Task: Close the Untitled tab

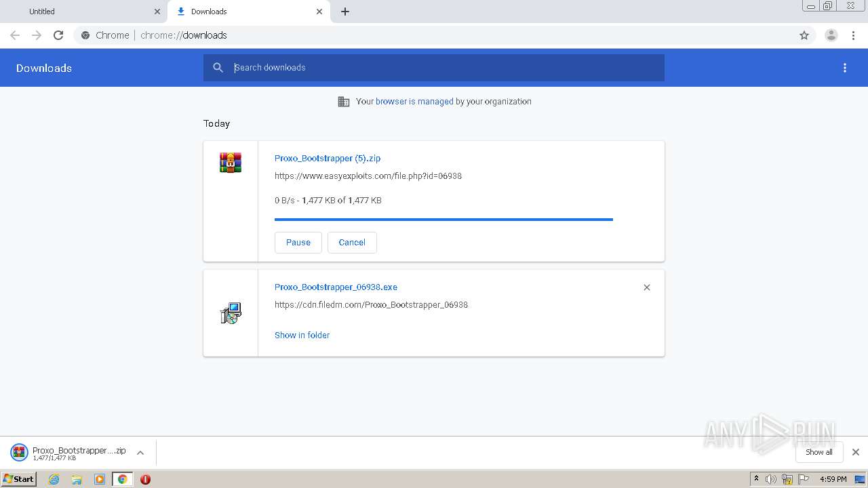Action: [x=157, y=12]
